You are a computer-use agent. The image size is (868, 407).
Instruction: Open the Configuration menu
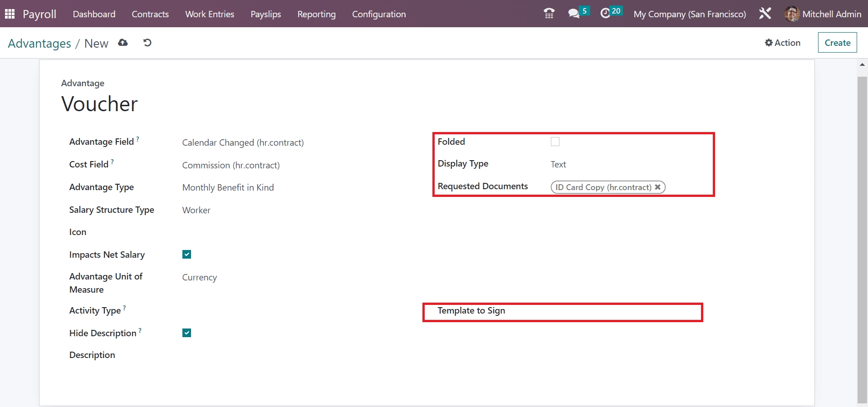pyautogui.click(x=379, y=14)
